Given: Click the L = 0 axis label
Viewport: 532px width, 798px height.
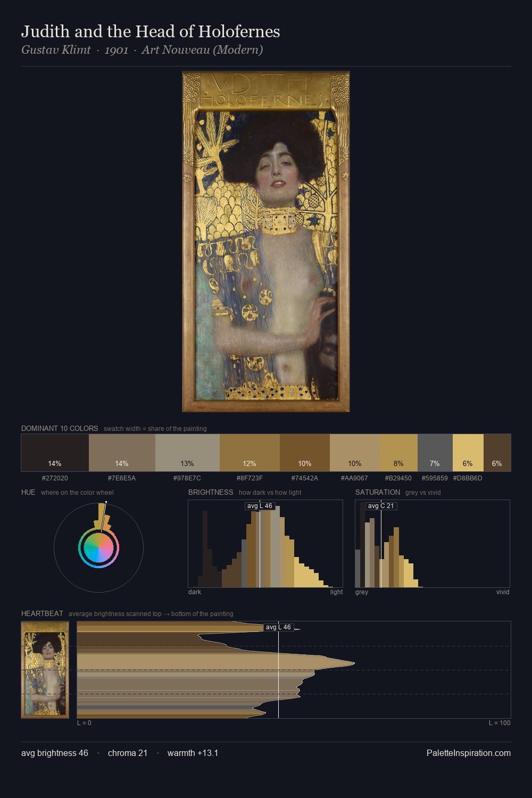Looking at the screenshot, I should (84, 723).
